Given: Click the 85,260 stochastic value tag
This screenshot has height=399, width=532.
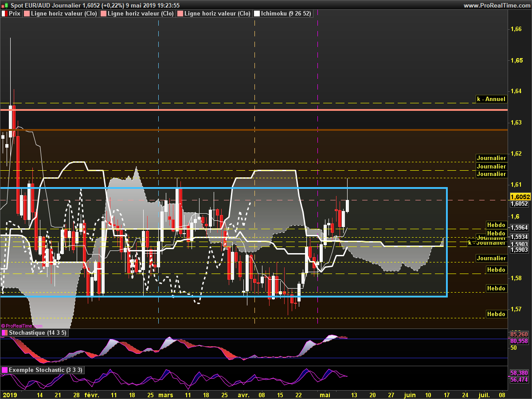Looking at the screenshot, I should click(519, 334).
